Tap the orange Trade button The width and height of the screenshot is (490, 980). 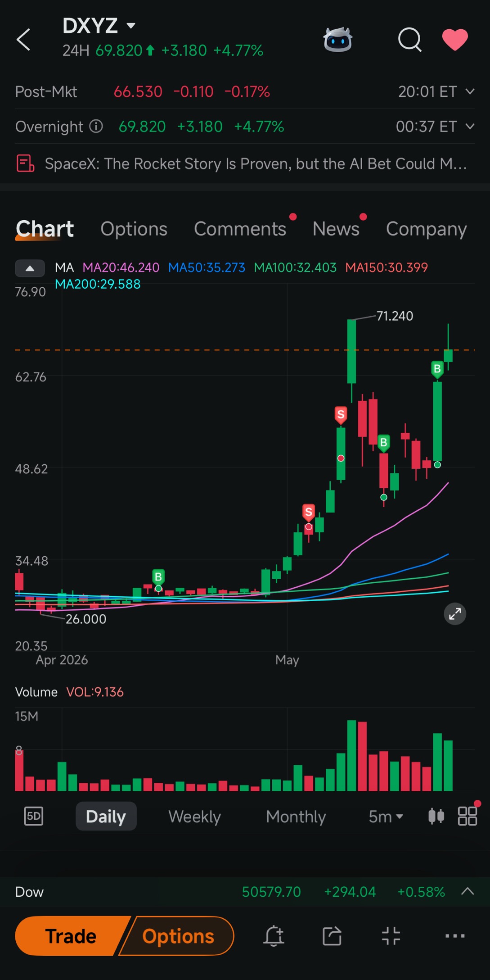click(71, 936)
